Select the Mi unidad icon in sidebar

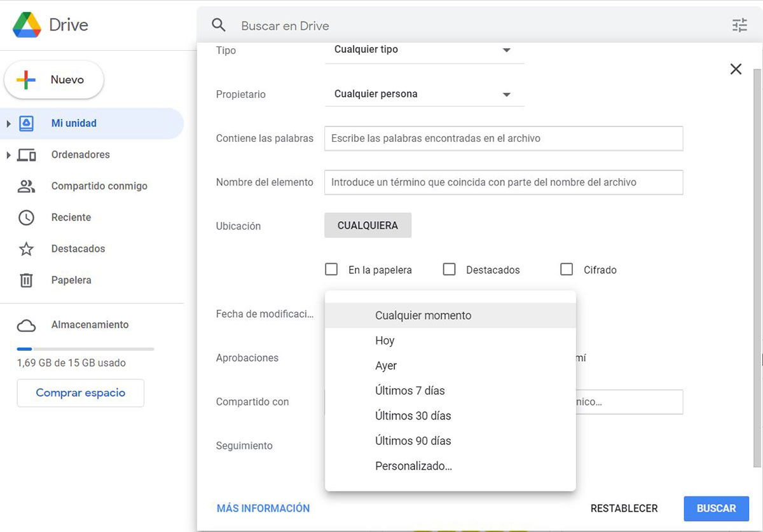pyautogui.click(x=27, y=123)
